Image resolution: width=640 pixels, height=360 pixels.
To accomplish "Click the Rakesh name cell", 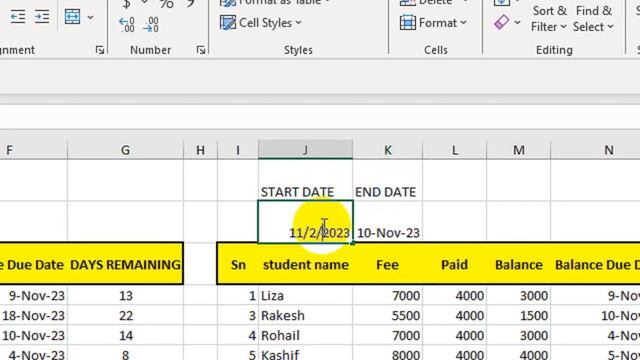I will (x=305, y=315).
